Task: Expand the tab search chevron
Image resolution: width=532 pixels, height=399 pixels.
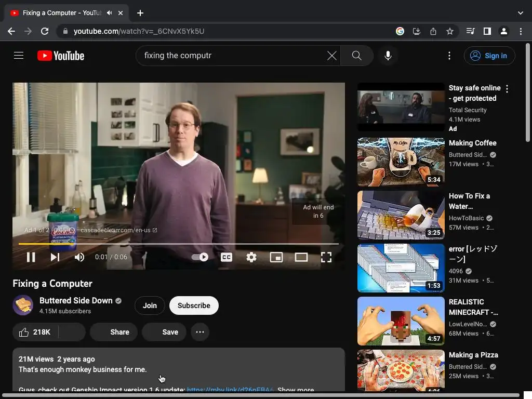Action: click(521, 13)
